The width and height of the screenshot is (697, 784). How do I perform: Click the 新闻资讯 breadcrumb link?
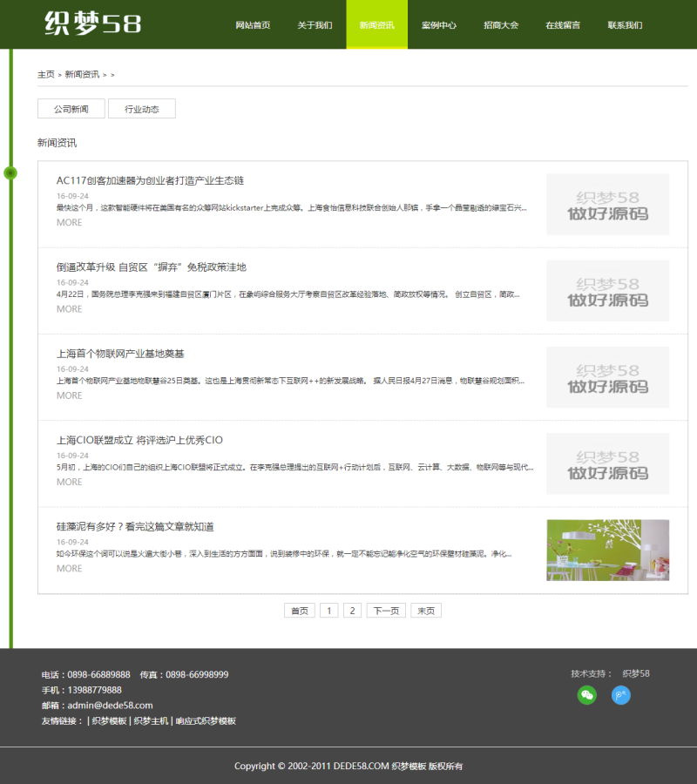82,75
